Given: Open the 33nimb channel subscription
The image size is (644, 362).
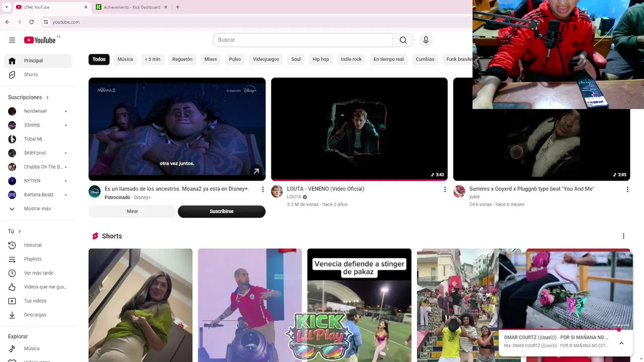Looking at the screenshot, I should pos(38,125).
